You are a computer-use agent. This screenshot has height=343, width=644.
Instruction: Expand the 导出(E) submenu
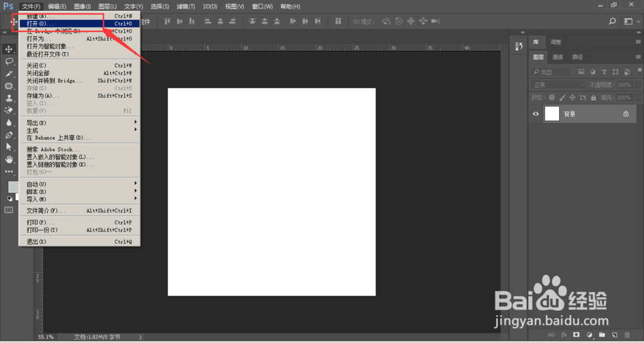(79, 123)
